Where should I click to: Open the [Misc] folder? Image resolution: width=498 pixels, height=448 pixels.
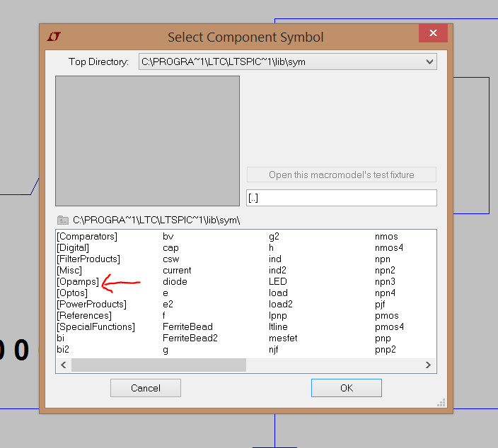(x=69, y=271)
